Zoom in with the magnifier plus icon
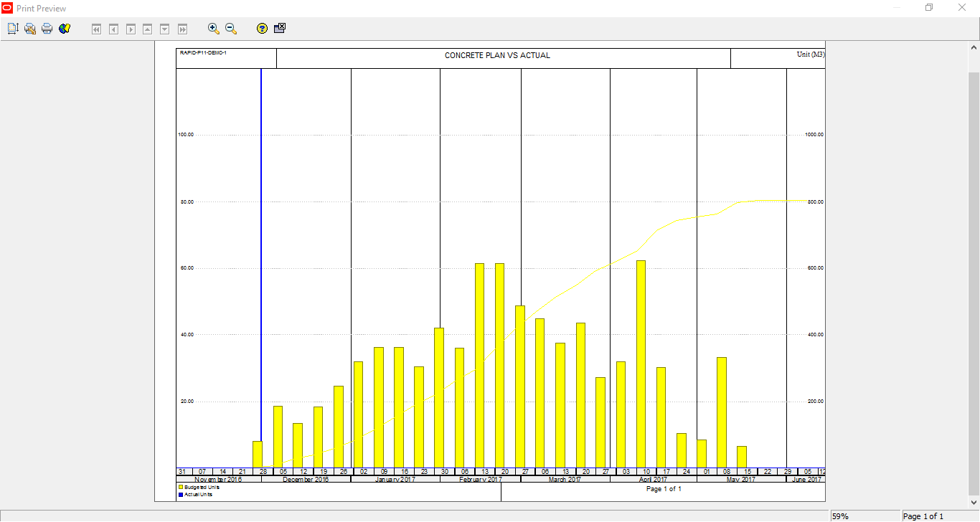 (x=213, y=29)
